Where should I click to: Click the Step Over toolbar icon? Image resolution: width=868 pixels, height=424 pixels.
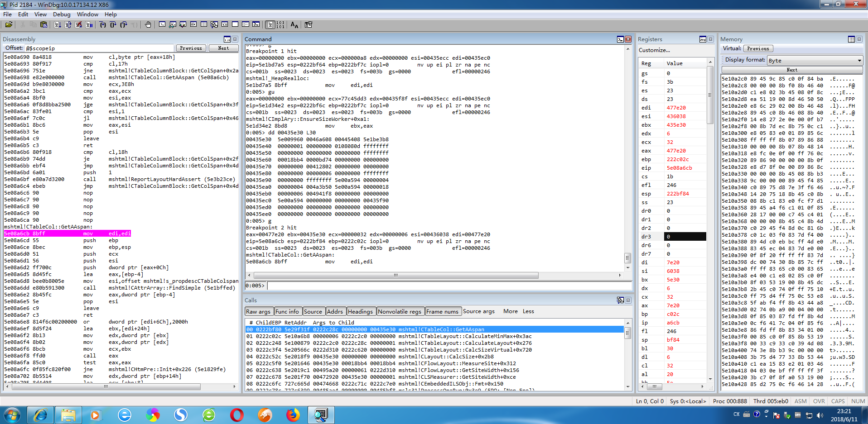click(x=113, y=24)
